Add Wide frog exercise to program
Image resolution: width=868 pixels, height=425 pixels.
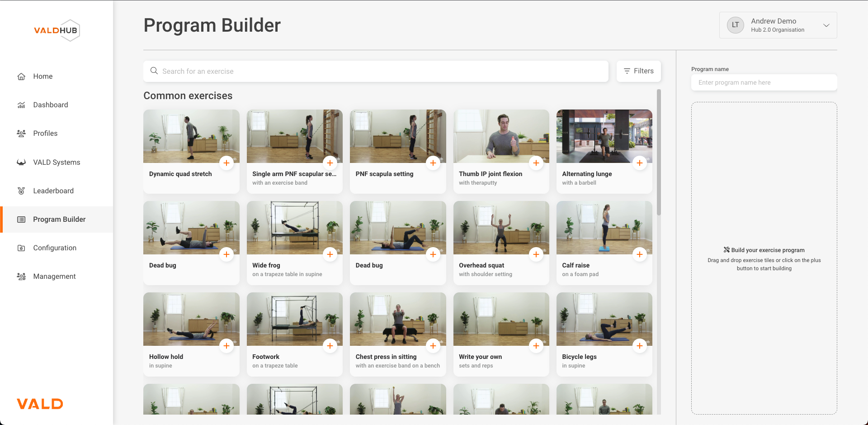click(x=330, y=254)
